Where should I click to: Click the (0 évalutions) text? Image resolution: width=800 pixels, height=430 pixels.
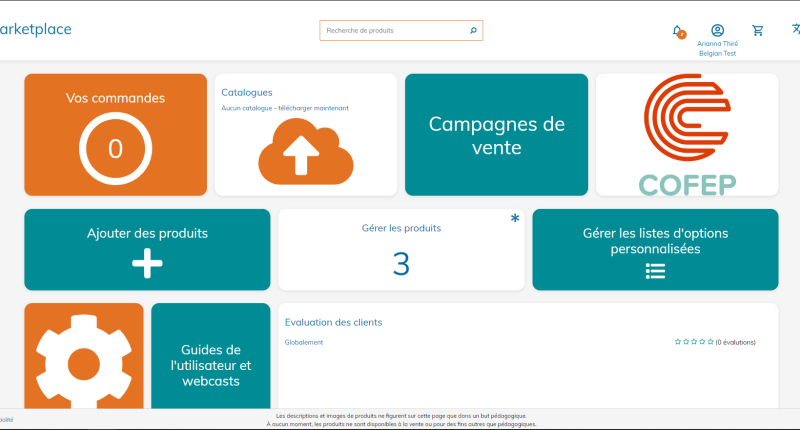coord(735,342)
